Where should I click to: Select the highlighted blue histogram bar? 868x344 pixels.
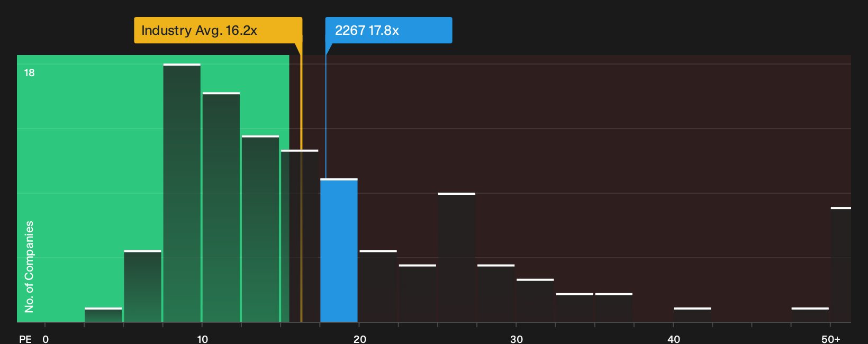pos(339,250)
